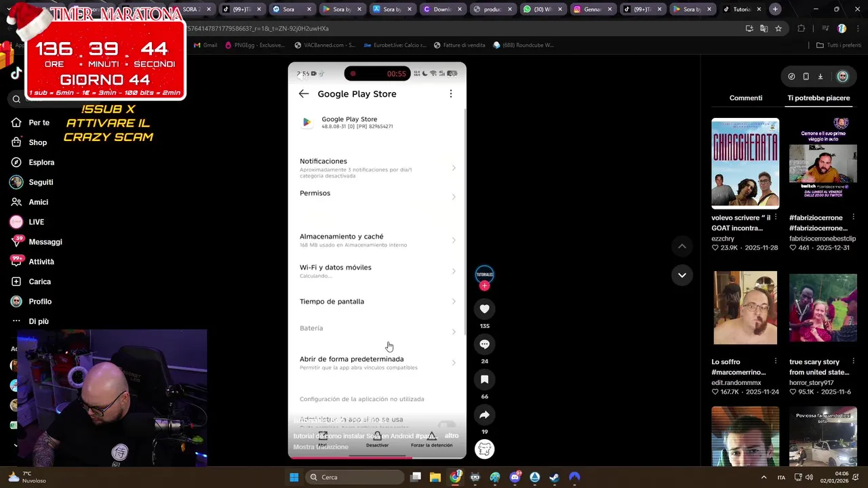The height and width of the screenshot is (488, 868).
Task: Click the translate page icon in address bar
Action: tap(764, 28)
